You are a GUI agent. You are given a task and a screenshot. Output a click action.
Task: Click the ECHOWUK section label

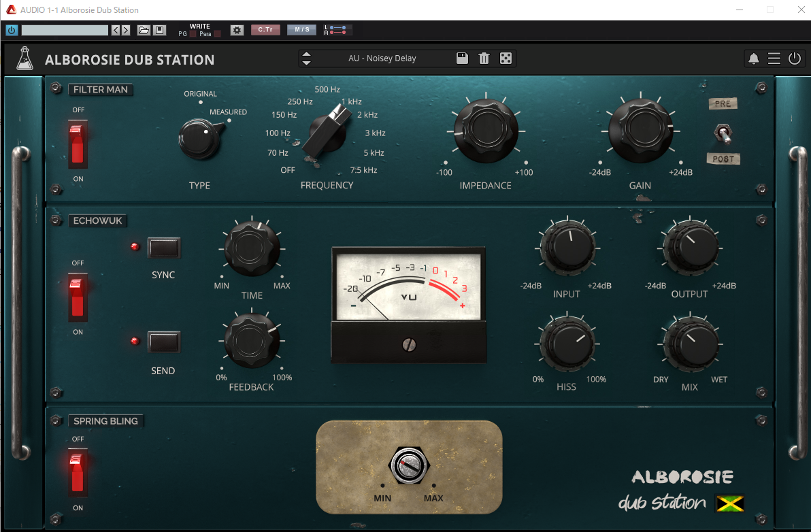98,221
